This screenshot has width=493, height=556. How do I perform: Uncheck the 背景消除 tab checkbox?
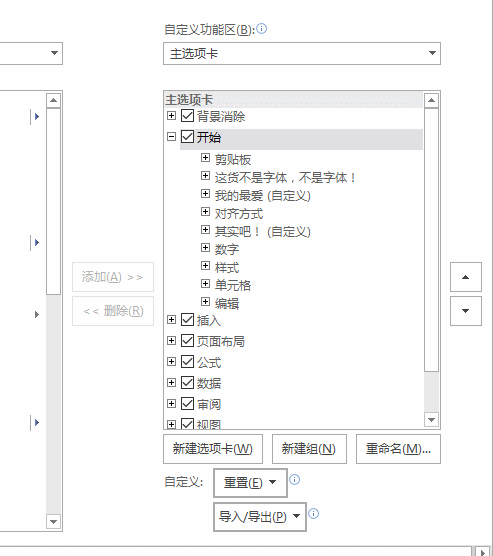[187, 116]
